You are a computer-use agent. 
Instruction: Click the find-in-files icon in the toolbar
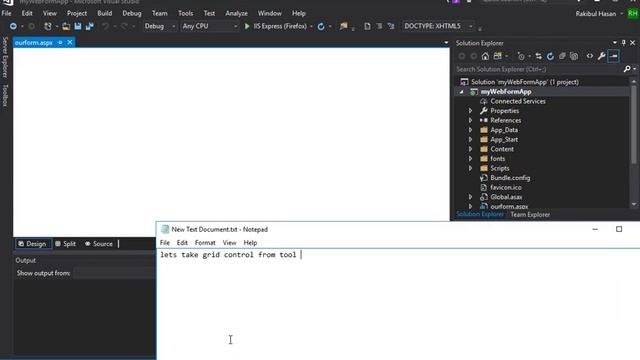pos(343,26)
